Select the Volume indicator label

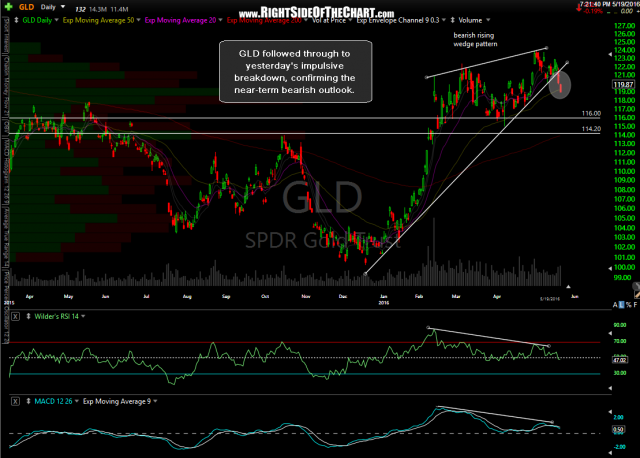470,20
